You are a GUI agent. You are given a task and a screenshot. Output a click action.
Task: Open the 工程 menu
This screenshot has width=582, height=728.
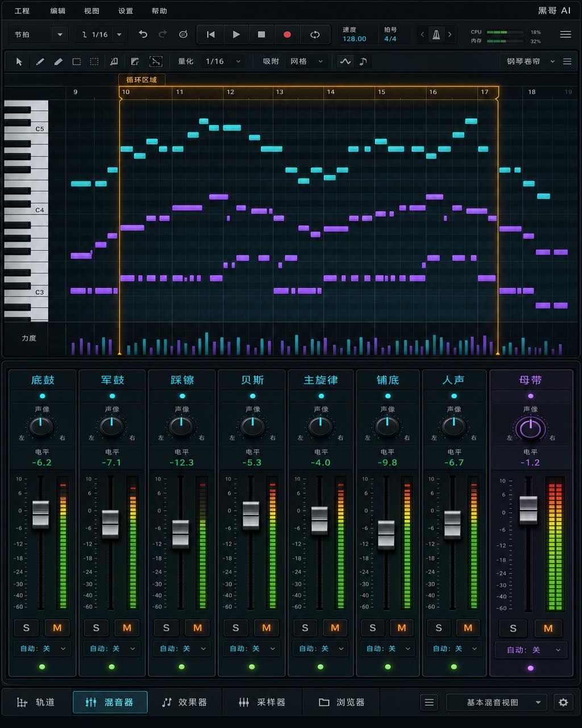click(x=22, y=11)
